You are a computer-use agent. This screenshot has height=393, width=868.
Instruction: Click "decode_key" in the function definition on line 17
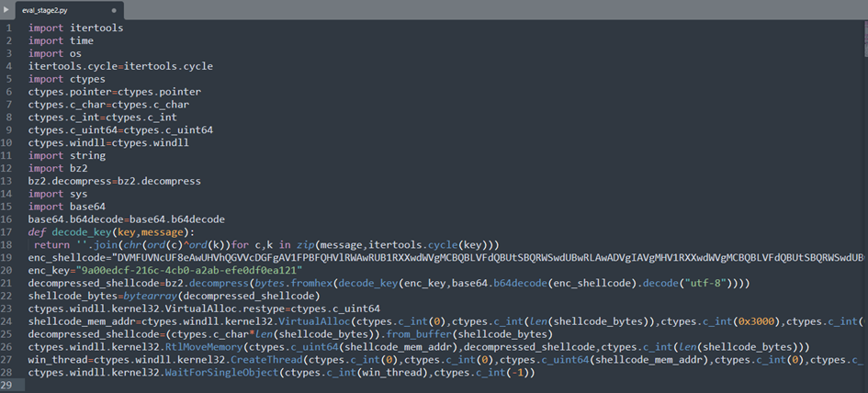coord(82,232)
